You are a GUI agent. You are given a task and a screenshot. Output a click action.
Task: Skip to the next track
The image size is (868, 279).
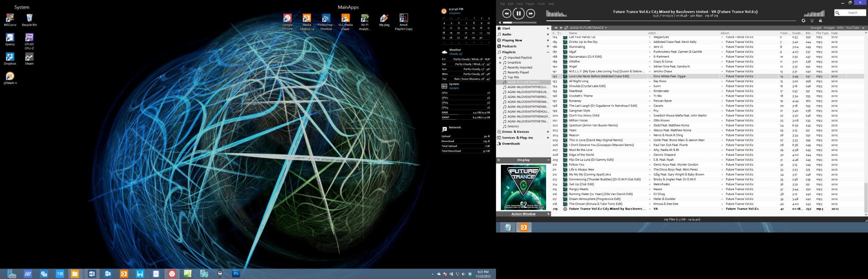tap(531, 14)
